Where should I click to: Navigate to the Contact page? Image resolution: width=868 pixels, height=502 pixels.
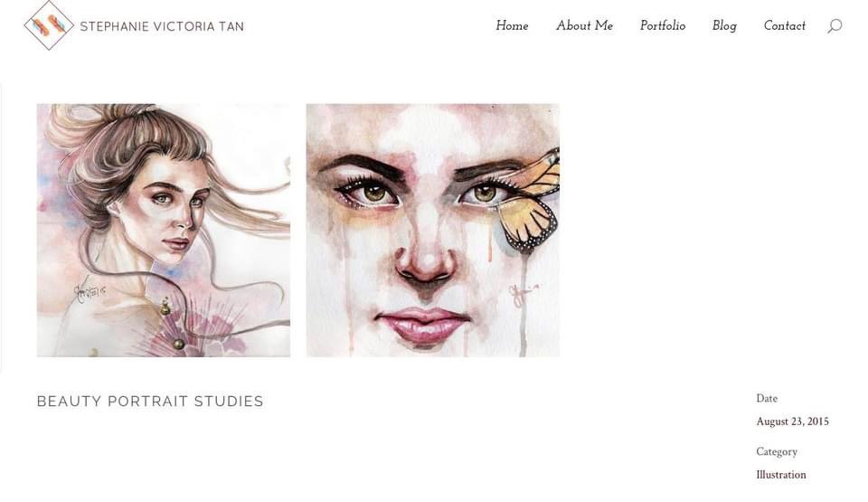785,26
